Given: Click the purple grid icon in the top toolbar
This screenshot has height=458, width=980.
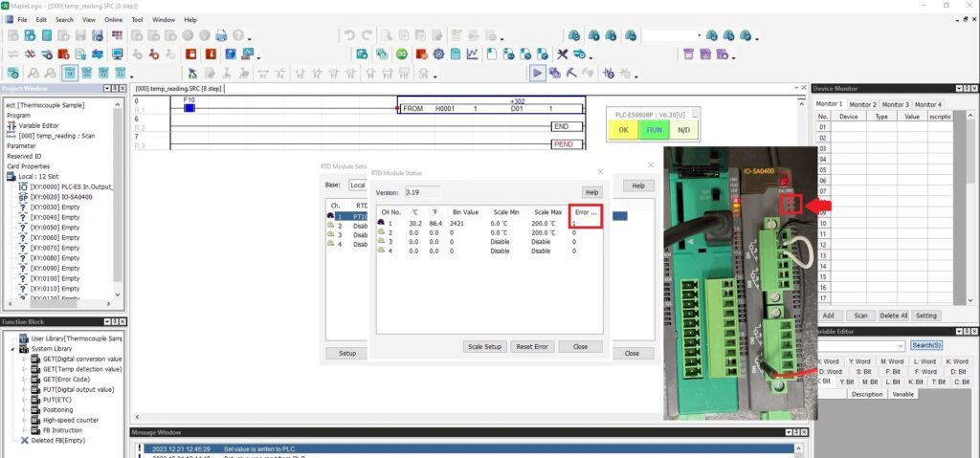Looking at the screenshot, I should (117, 36).
